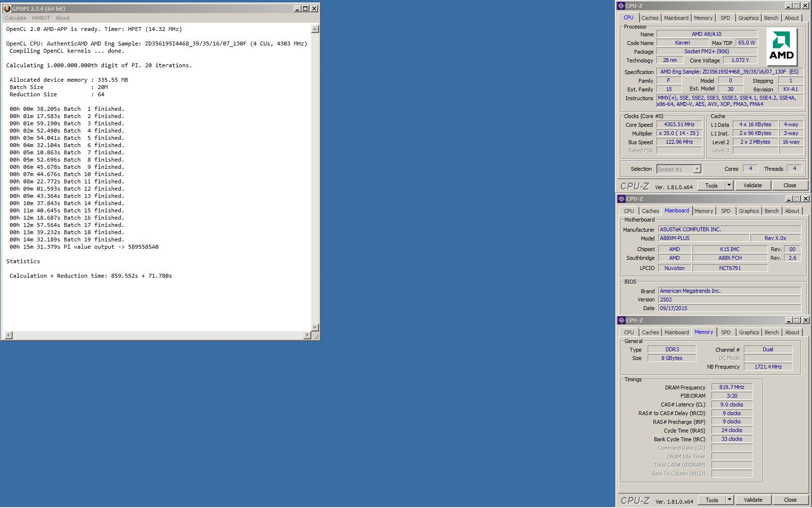Select Bench tab in bottom CPU-Z window

point(771,332)
